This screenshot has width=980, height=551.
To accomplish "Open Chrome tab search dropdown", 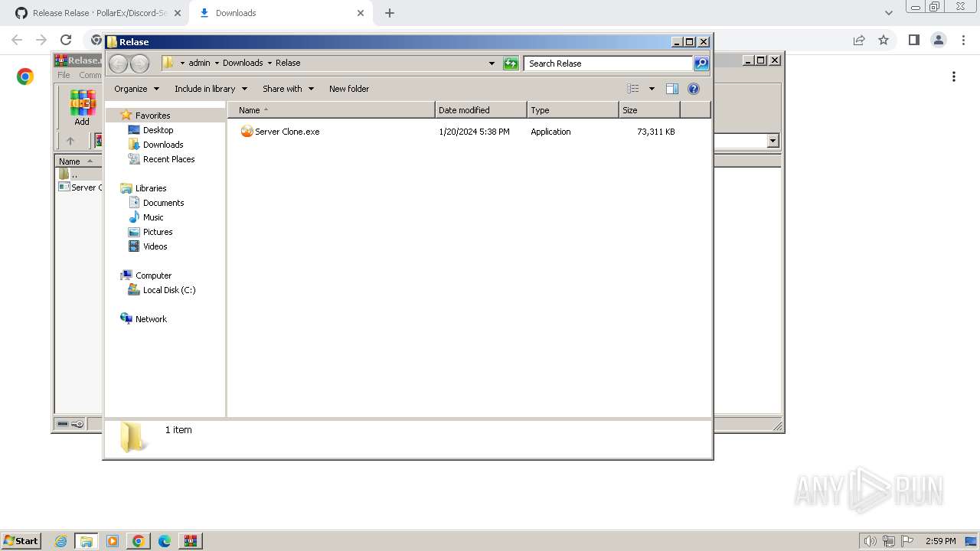I will pos(889,13).
